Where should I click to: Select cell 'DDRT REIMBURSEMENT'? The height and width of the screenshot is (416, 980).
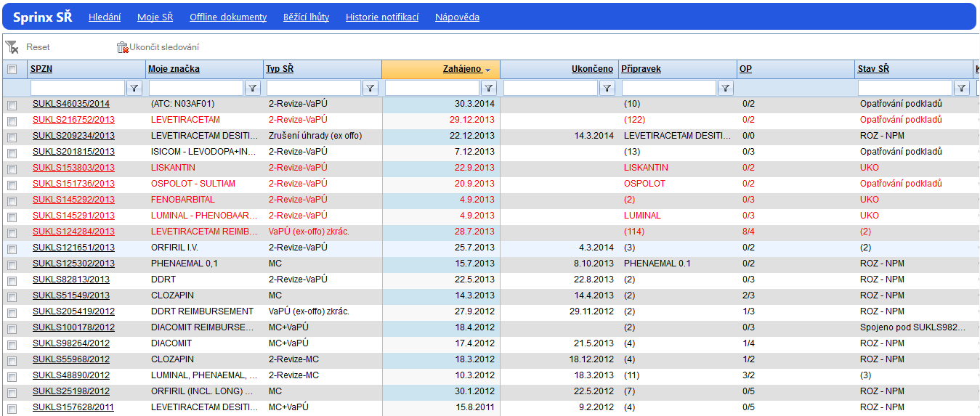(x=202, y=311)
